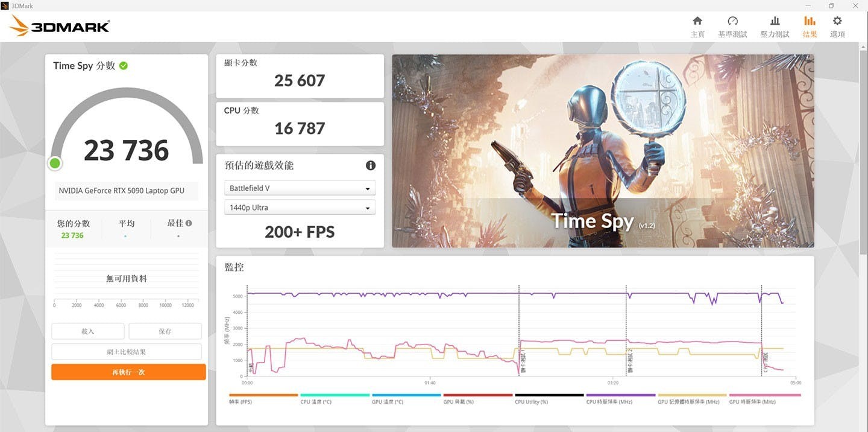Click the green validation checkmark next to Time Spy score
This screenshot has width=868, height=432.
[124, 65]
